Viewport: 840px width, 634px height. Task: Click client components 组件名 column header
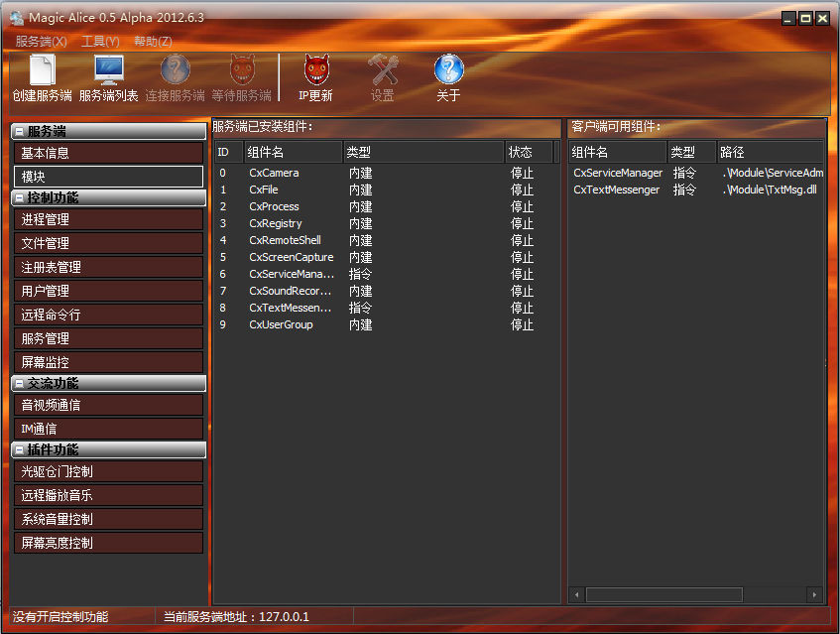(x=618, y=152)
